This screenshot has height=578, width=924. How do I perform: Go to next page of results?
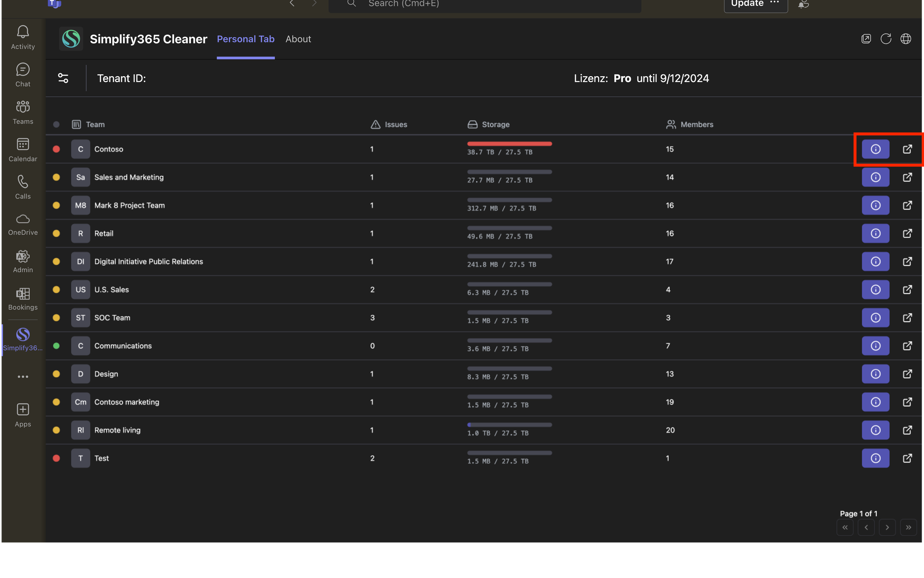click(x=887, y=527)
